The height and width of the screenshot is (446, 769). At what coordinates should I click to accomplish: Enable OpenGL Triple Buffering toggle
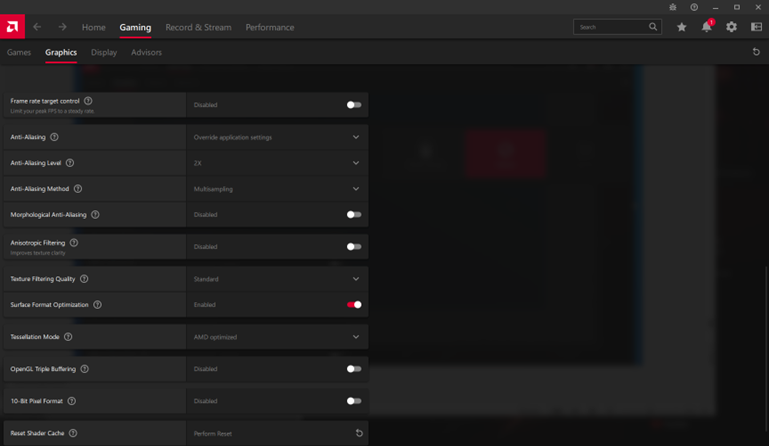(x=354, y=369)
